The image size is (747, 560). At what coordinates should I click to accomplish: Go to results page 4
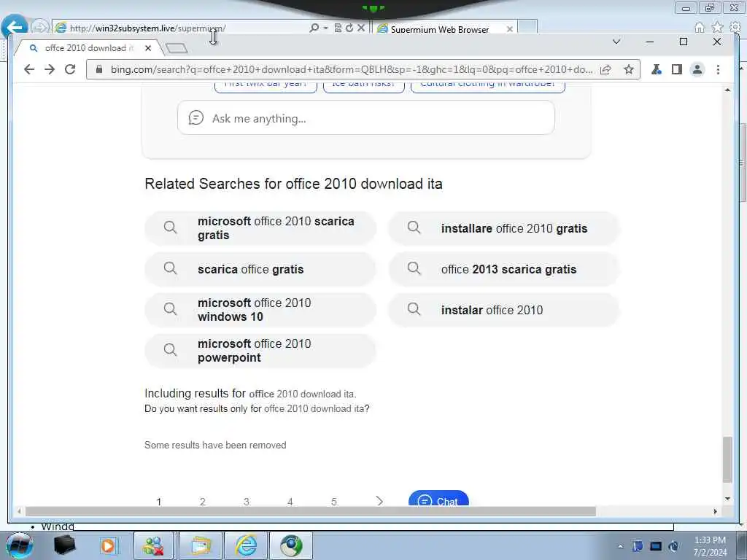tap(290, 502)
